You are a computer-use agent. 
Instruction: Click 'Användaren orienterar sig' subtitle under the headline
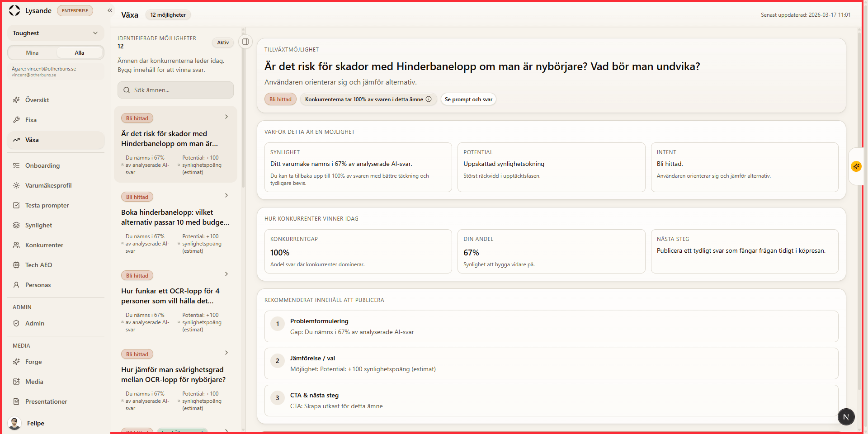click(340, 82)
